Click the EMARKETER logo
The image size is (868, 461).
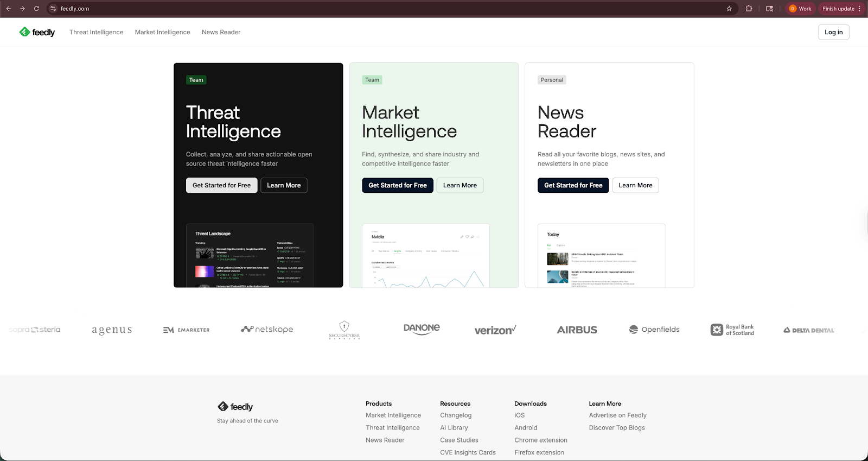click(186, 330)
